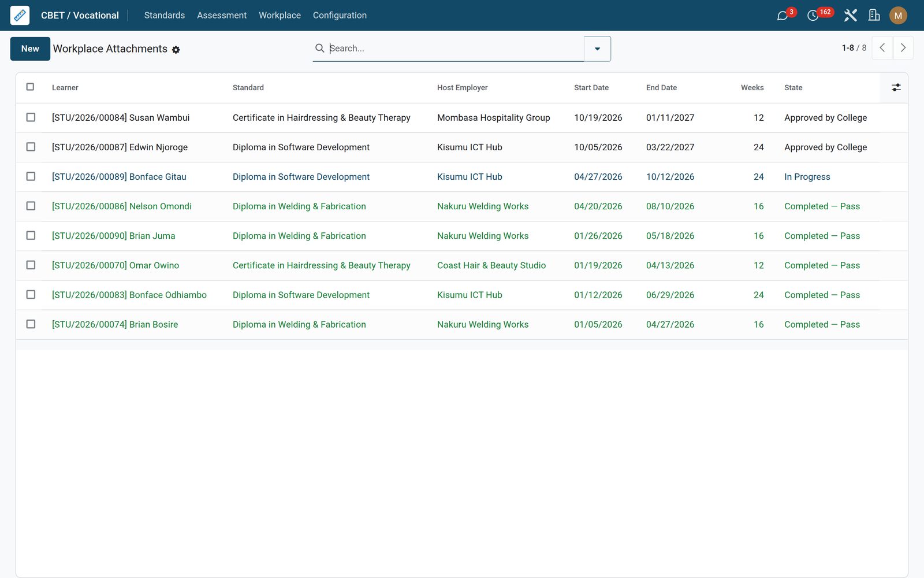Select the checkbox for Susan Wambui
Image resolution: width=924 pixels, height=578 pixels.
point(31,117)
